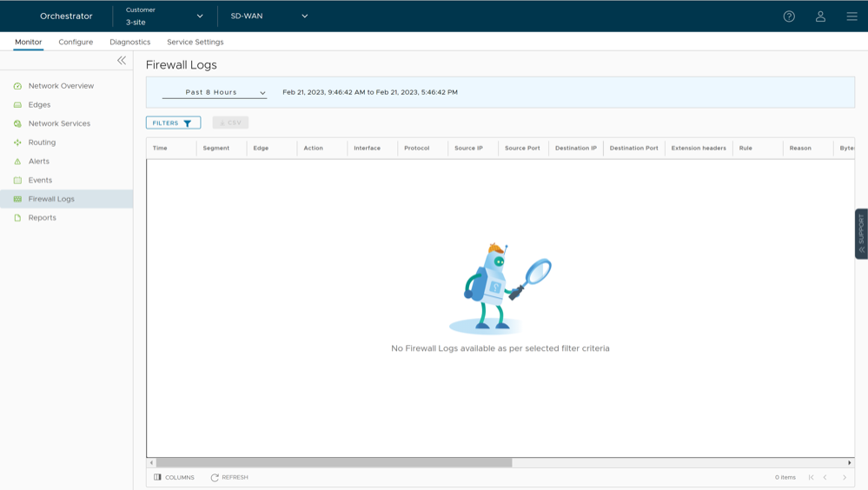Open the user account icon
This screenshot has width=868, height=490.
(820, 17)
